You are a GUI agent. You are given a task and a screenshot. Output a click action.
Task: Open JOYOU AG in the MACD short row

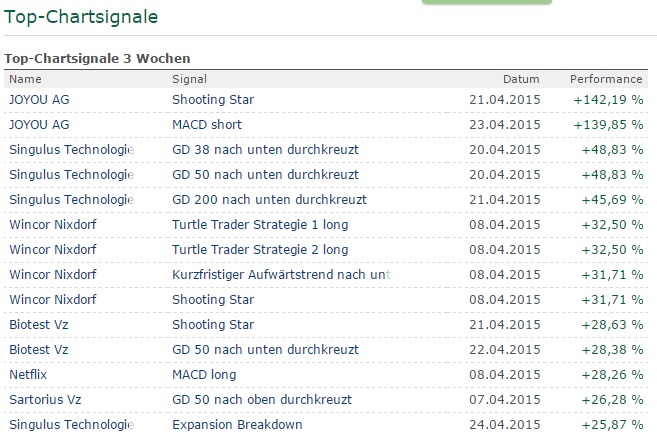pos(39,125)
